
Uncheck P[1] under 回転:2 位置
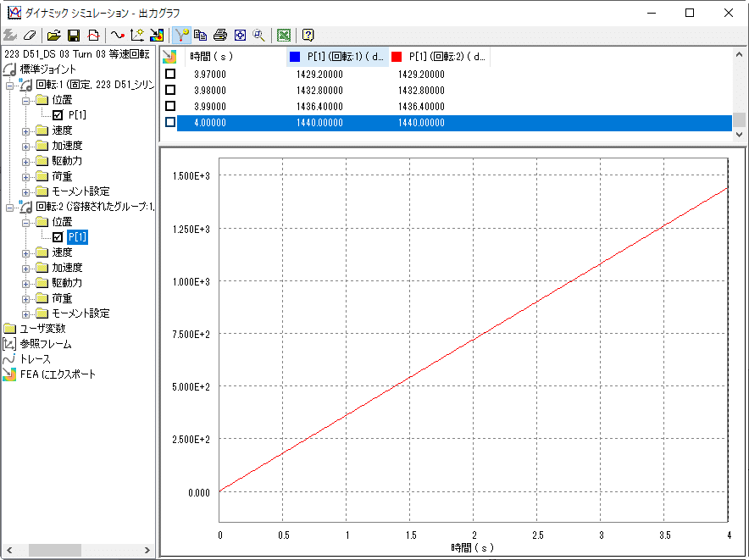[x=58, y=237]
